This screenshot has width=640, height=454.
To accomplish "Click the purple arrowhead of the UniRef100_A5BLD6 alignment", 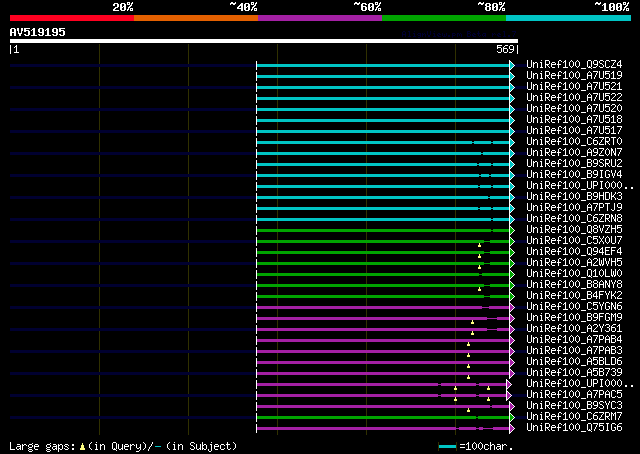I will 512,363.
